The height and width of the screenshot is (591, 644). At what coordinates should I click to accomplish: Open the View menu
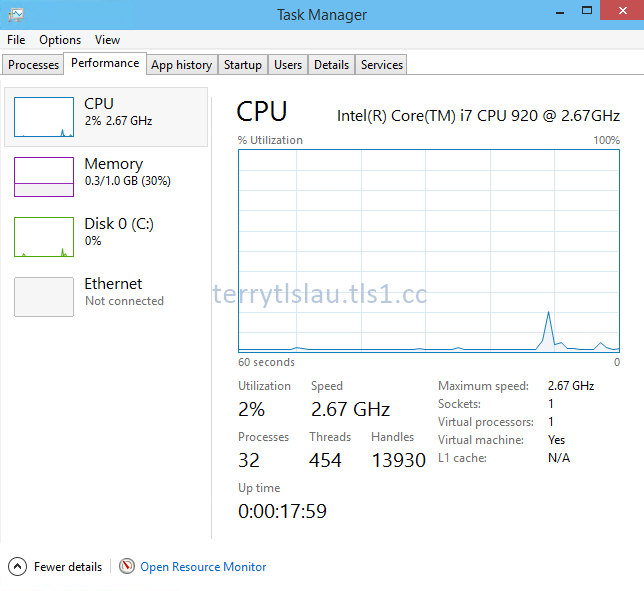tap(107, 40)
